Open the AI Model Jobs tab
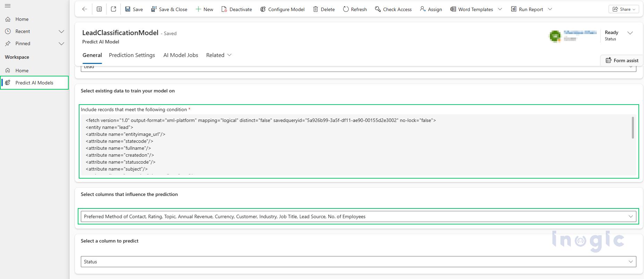644x279 pixels. tap(180, 55)
